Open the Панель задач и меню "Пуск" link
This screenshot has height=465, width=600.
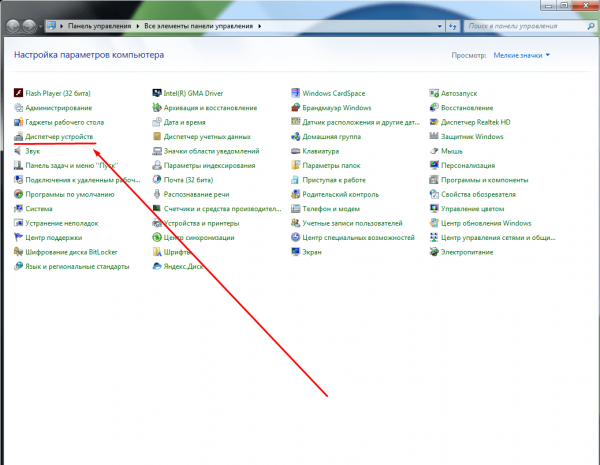pos(72,165)
